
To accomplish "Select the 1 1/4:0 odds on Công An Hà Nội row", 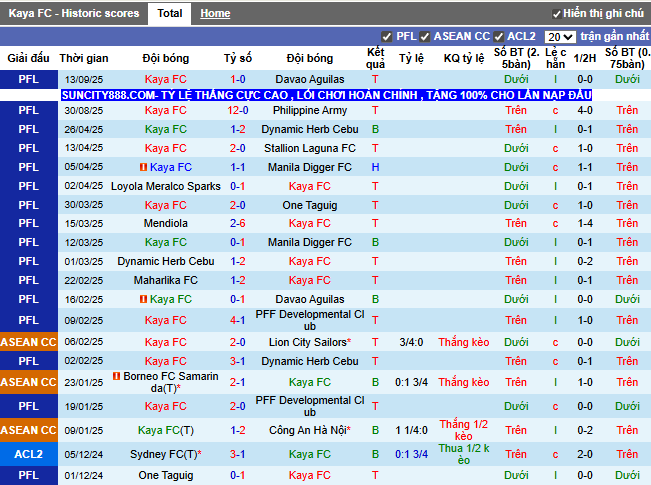I will 411,430.
